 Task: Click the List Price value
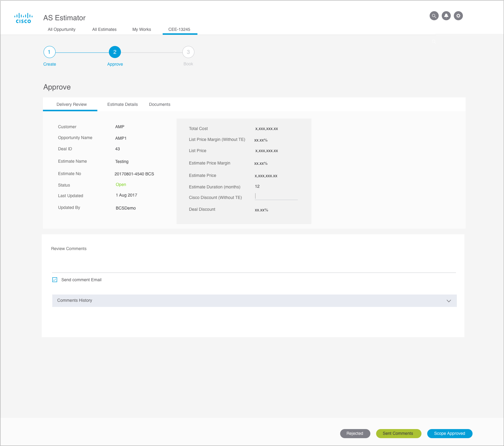pos(267,151)
